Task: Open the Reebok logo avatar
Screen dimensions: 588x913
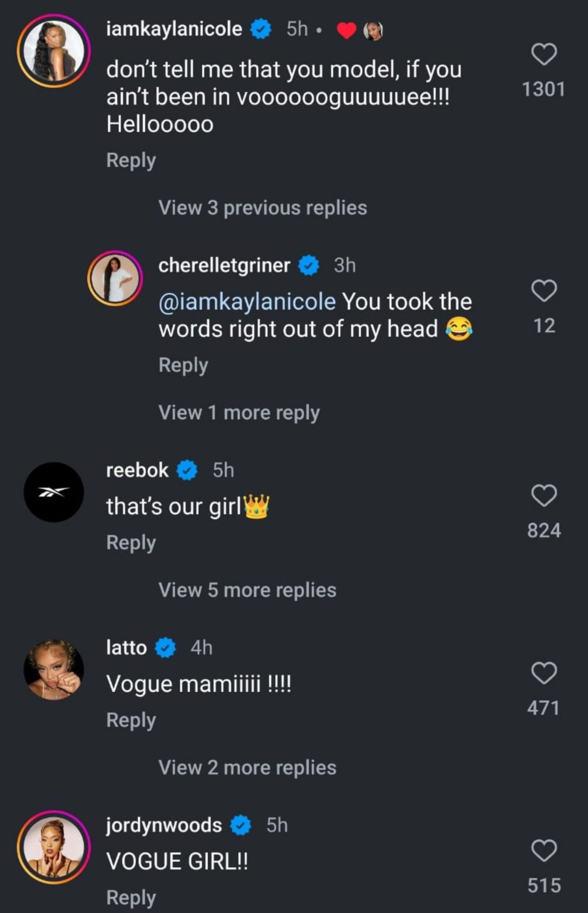Action: pos(54,492)
